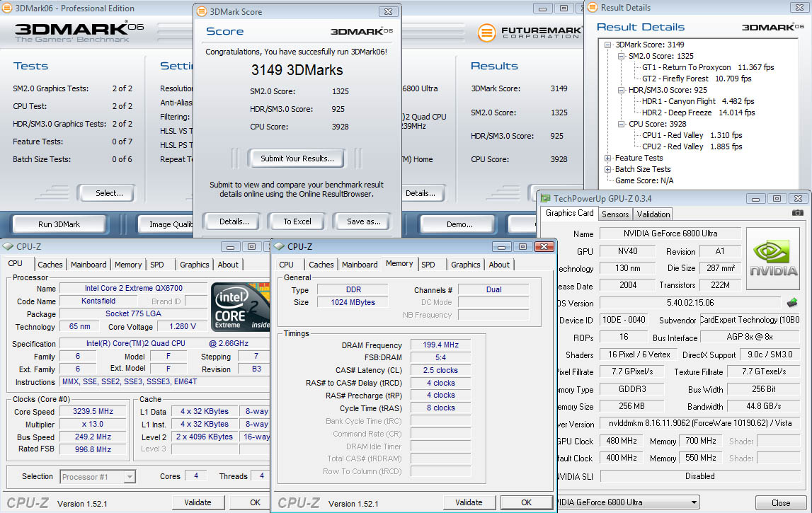Expand the Batch Size Tests node
Image resolution: width=812 pixels, height=513 pixels.
(608, 169)
